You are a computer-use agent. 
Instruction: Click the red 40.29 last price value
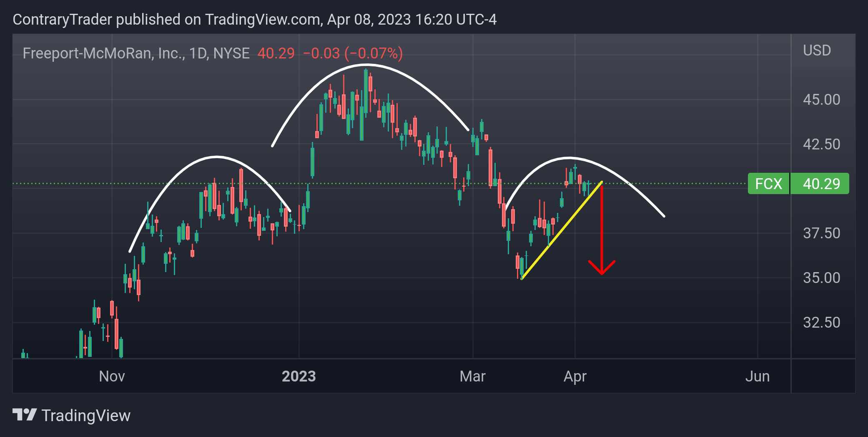276,53
